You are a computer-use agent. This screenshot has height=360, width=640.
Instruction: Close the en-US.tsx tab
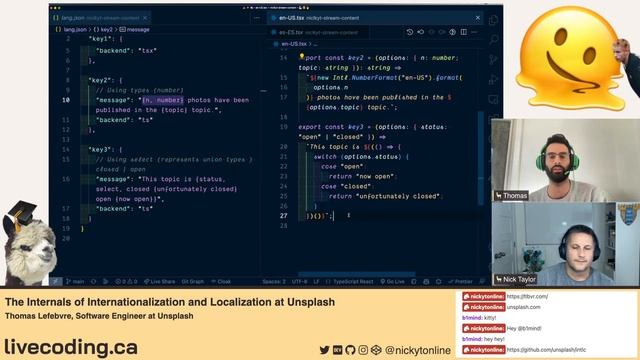pyautogui.click(x=478, y=18)
